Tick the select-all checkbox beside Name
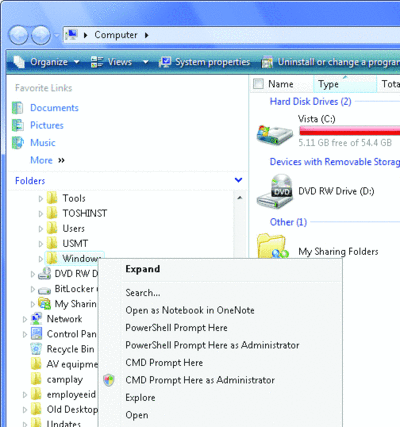Screen dimensions: 400x427 [x=258, y=84]
